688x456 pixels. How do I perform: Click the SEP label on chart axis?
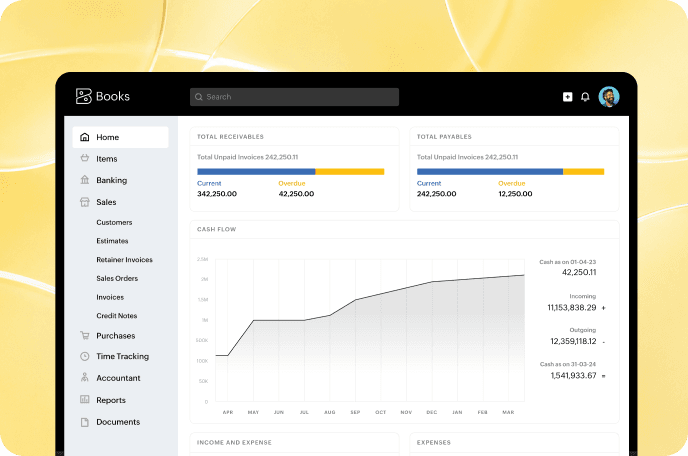355,412
